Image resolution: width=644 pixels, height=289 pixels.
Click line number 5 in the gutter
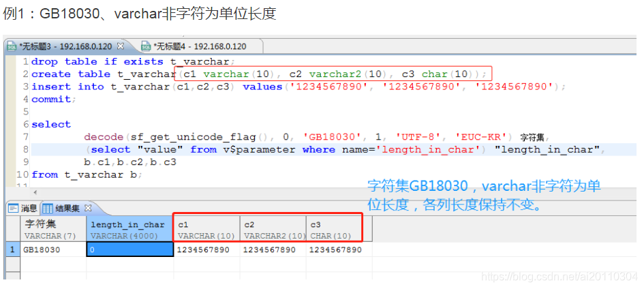pos(25,112)
